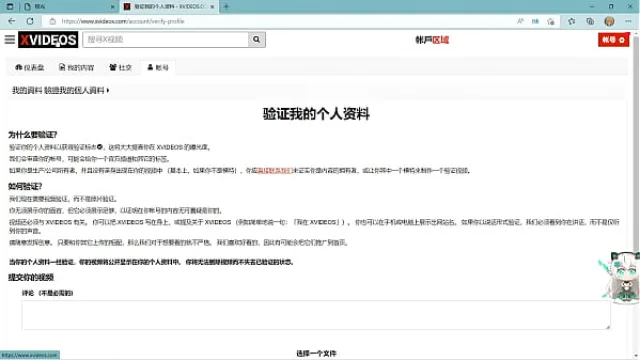This screenshot has width=640, height=360.
Task: Open the read aloud icon in address bar
Action: tap(520, 21)
